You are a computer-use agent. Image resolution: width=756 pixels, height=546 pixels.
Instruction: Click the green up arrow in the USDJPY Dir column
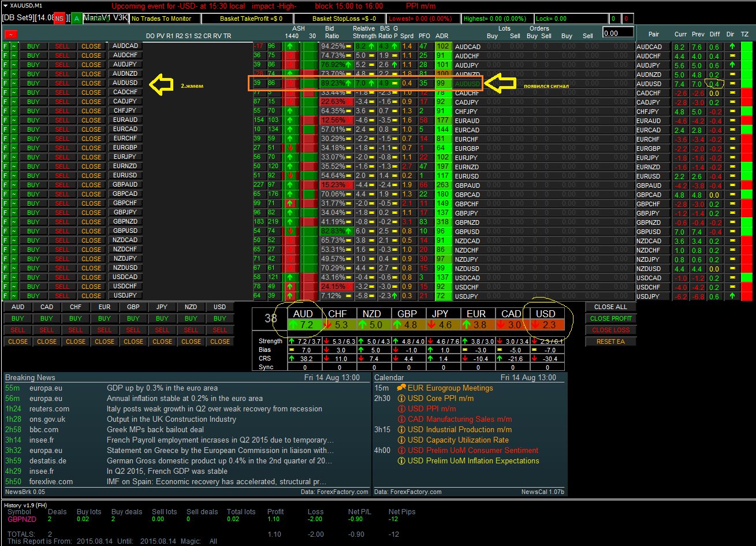click(x=732, y=296)
